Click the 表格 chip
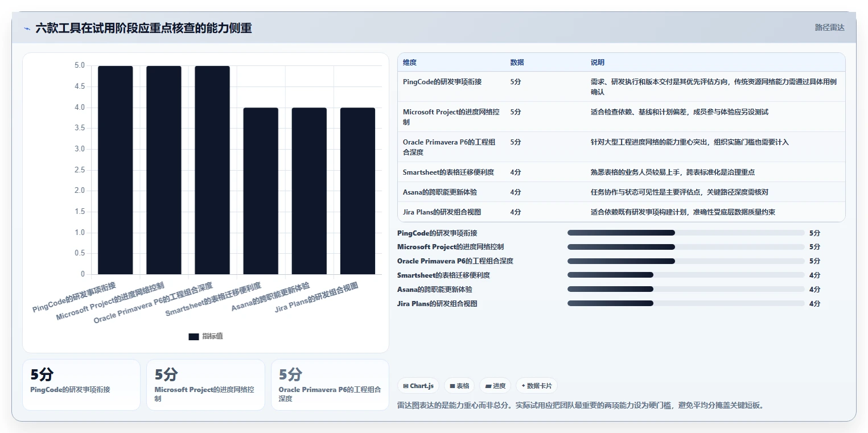 coord(459,386)
